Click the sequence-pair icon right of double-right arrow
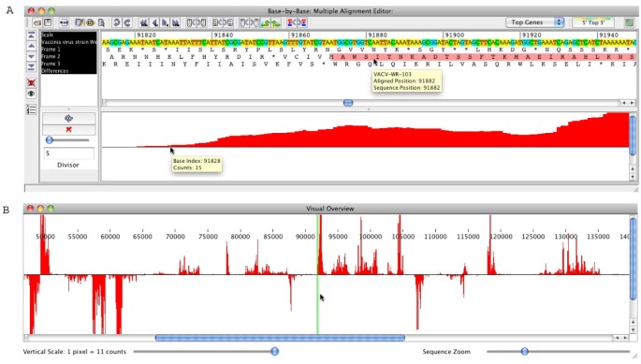 click(x=191, y=22)
